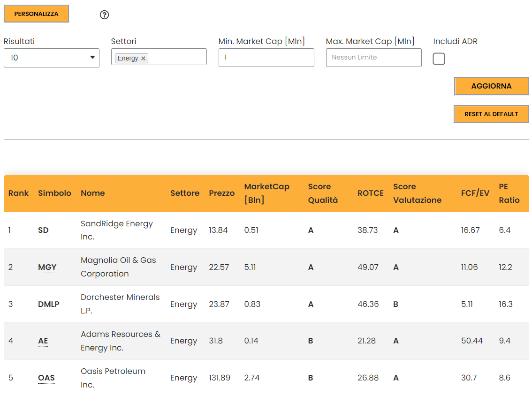This screenshot has height=395, width=532.
Task: Click MarketCap value 2.74
Action: click(252, 378)
